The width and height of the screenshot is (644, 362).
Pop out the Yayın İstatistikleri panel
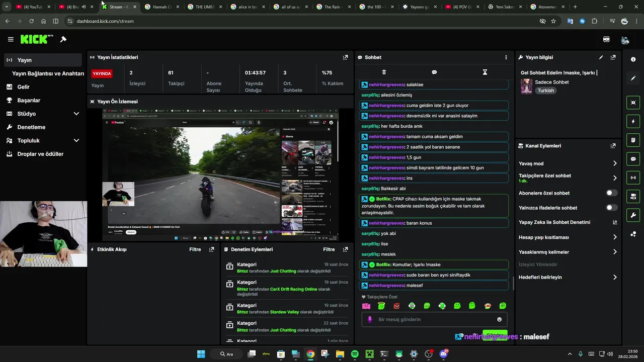pyautogui.click(x=345, y=57)
